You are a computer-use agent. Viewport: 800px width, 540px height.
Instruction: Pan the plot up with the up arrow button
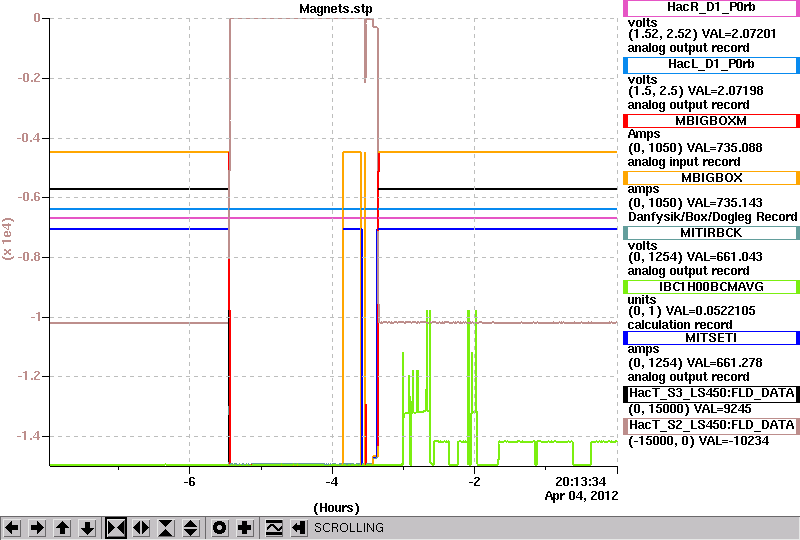pyautogui.click(x=63, y=528)
